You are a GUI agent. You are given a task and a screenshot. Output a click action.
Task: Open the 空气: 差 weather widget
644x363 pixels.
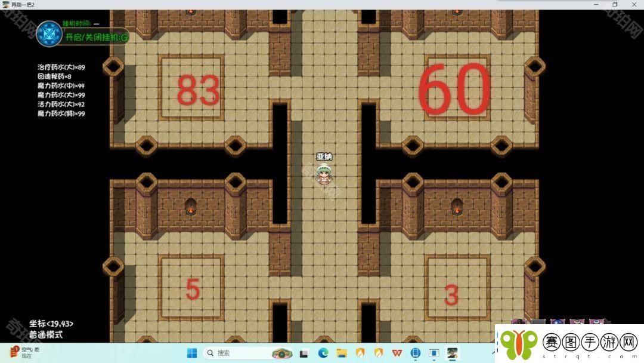pos(24,352)
